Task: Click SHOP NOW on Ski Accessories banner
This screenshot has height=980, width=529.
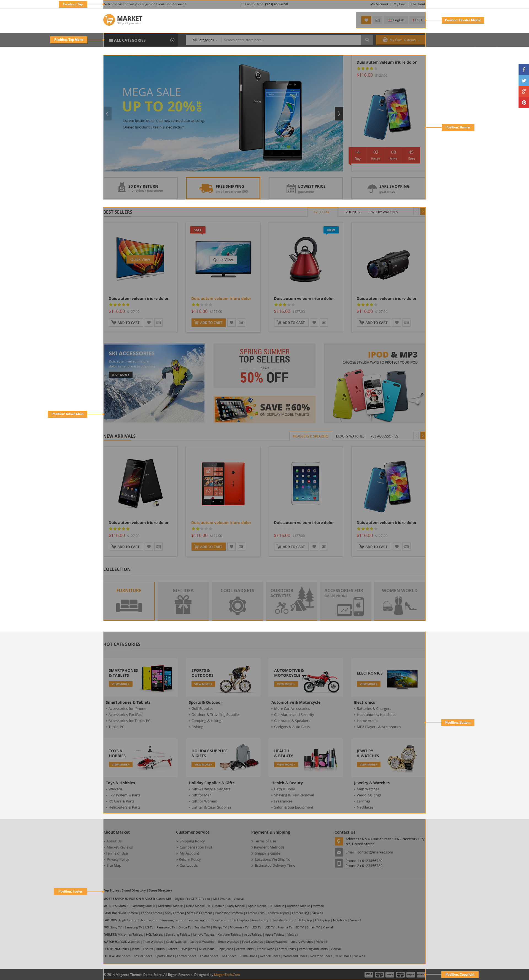Action: coord(121,375)
